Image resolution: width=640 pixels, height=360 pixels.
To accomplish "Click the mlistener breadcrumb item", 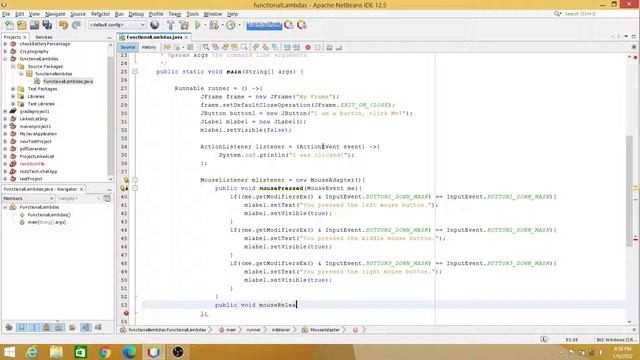I will pyautogui.click(x=281, y=330).
